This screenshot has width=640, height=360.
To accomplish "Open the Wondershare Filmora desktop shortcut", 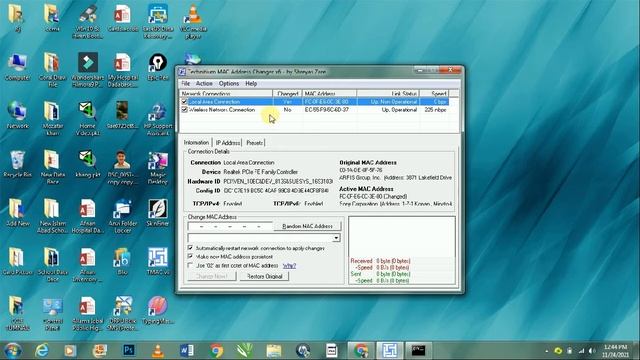I will tap(88, 69).
